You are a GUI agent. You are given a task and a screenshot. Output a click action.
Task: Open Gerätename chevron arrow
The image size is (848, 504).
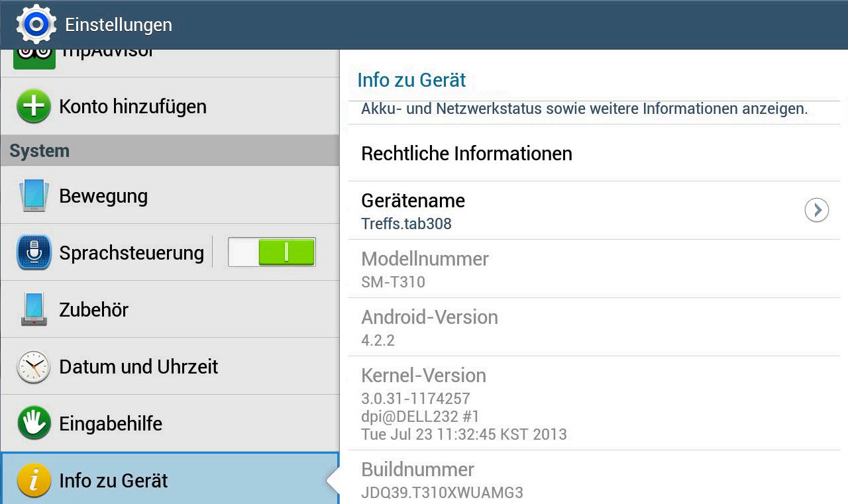click(x=816, y=211)
